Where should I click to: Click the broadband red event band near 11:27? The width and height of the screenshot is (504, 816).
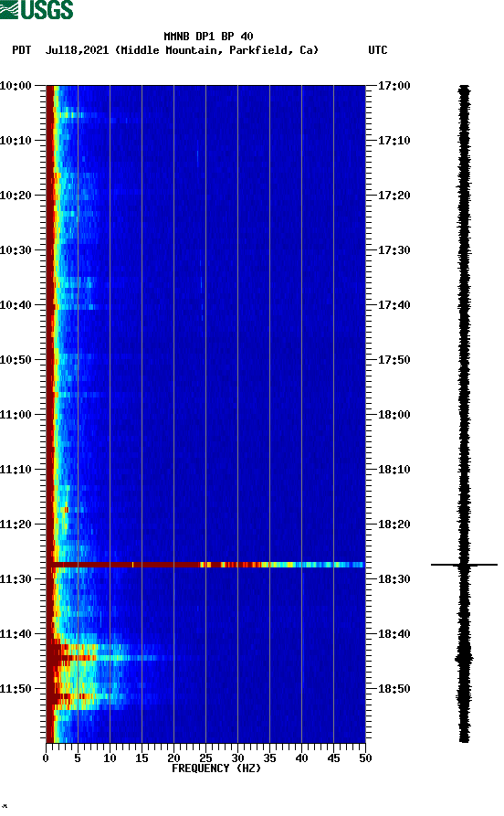(205, 565)
